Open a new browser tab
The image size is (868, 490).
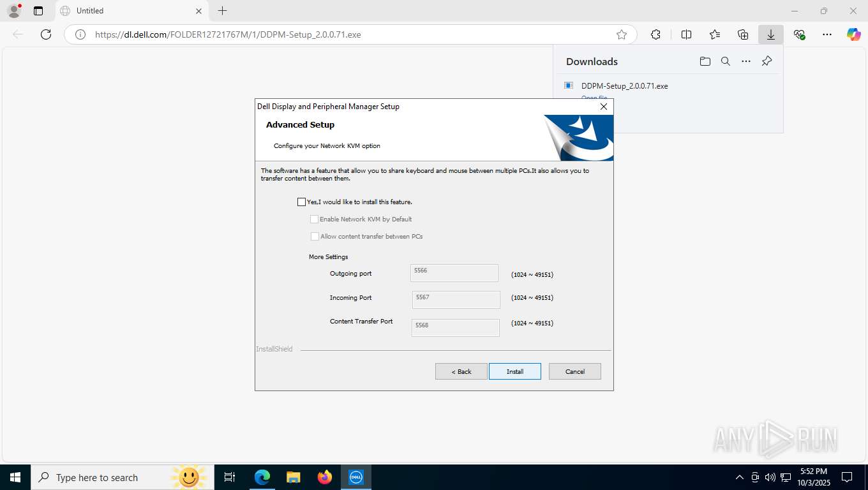click(x=222, y=11)
